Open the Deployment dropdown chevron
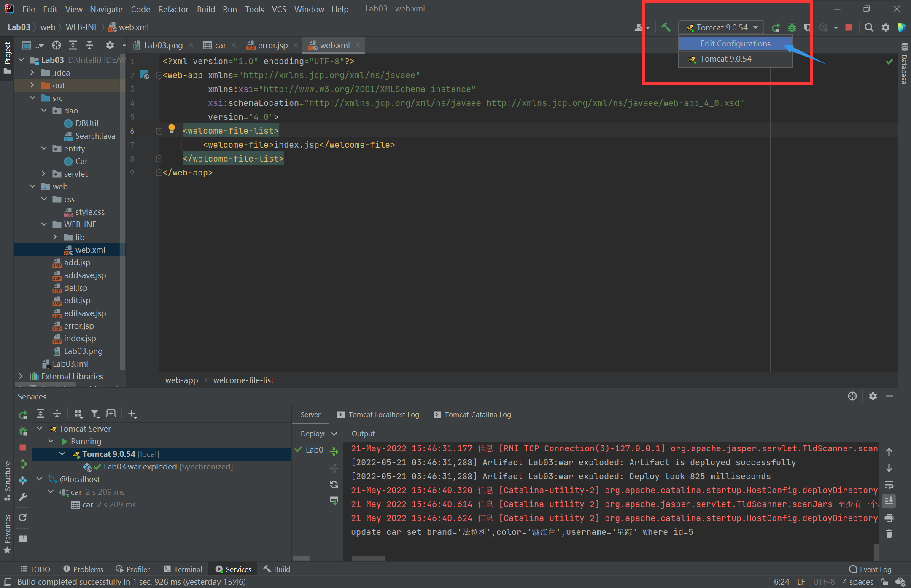The height and width of the screenshot is (588, 911). pyautogui.click(x=334, y=434)
